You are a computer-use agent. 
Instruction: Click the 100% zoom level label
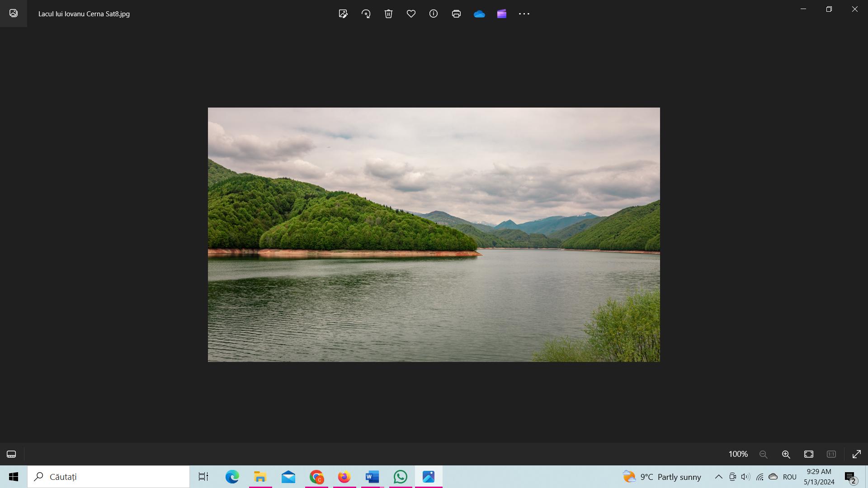pyautogui.click(x=738, y=454)
